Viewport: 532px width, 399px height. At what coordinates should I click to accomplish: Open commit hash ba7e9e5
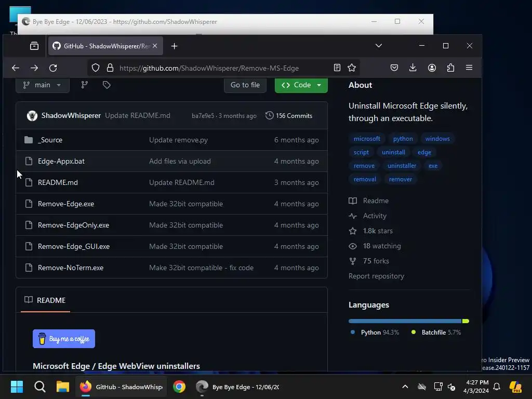[203, 116]
